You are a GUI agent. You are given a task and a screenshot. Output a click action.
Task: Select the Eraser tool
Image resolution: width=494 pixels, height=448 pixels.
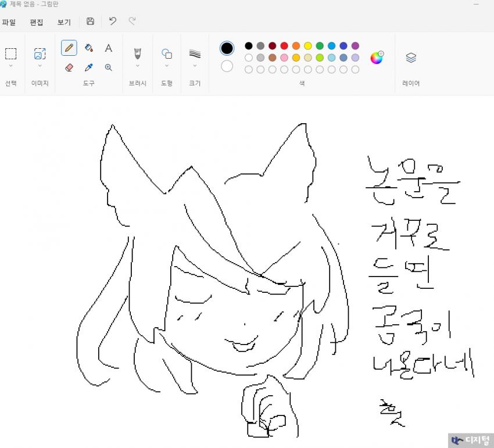[69, 67]
